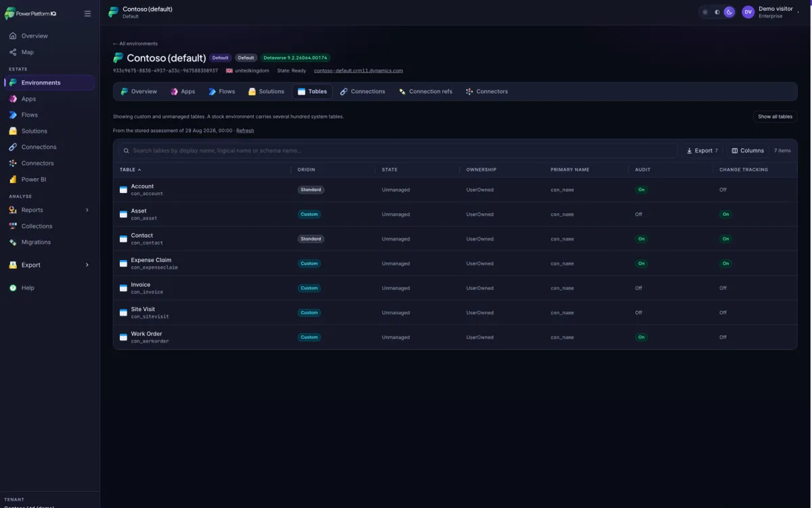Click the Connections link icon in sidebar
Image resolution: width=812 pixels, height=508 pixels.
click(x=13, y=147)
